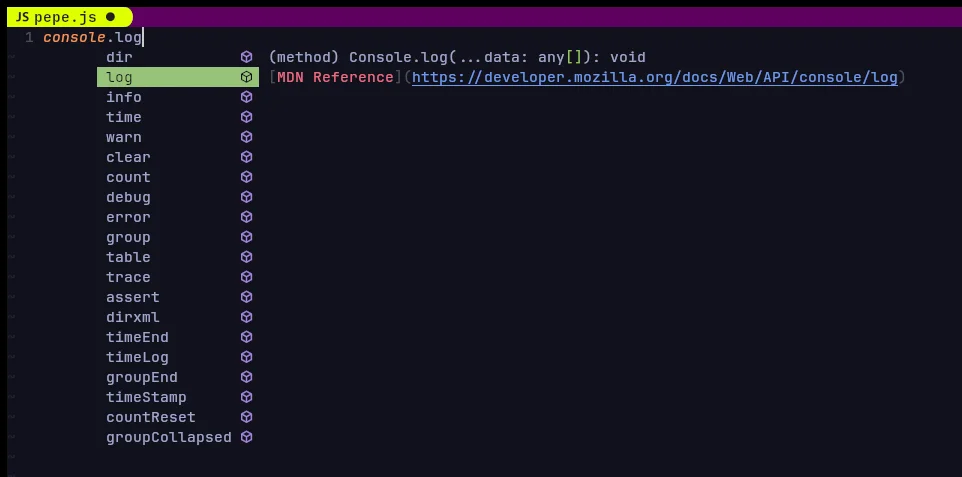This screenshot has width=962, height=477.
Task: Select the highlighted log completion
Action: (178, 77)
